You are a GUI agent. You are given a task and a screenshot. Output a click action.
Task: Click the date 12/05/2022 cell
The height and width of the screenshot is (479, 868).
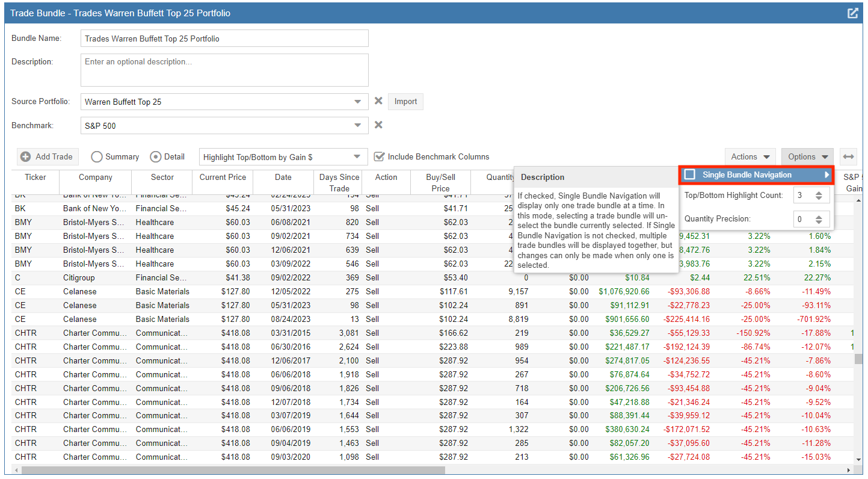pyautogui.click(x=283, y=291)
